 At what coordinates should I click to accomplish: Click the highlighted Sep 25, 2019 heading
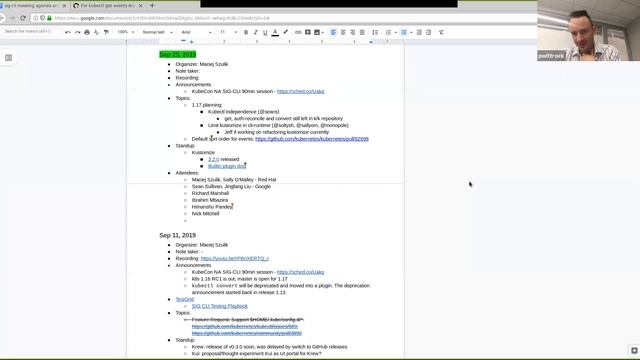click(x=178, y=54)
